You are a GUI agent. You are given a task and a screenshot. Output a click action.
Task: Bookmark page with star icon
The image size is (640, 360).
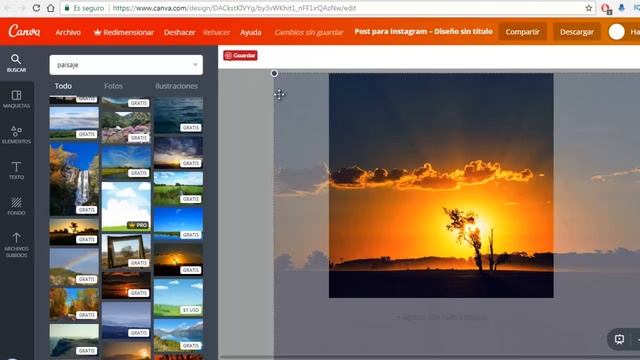point(589,8)
